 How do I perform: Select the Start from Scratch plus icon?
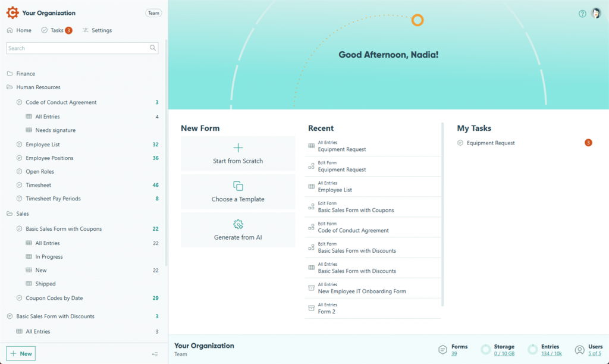[x=238, y=146]
